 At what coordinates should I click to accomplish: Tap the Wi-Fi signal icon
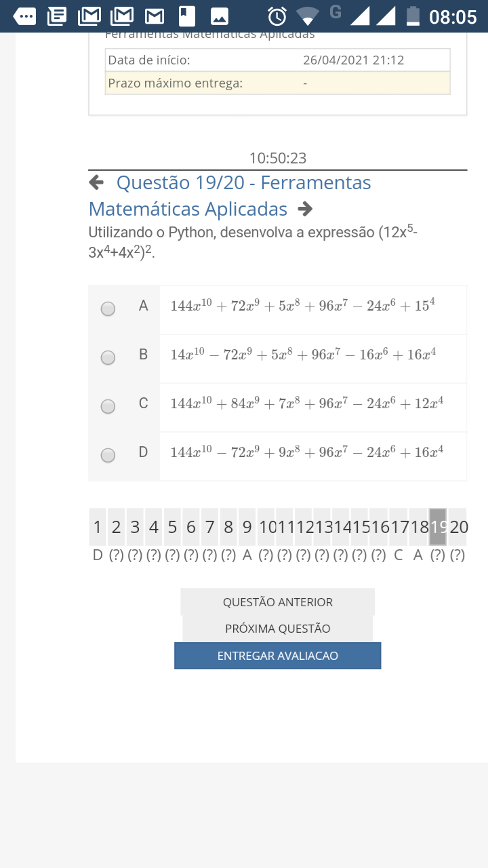point(308,16)
